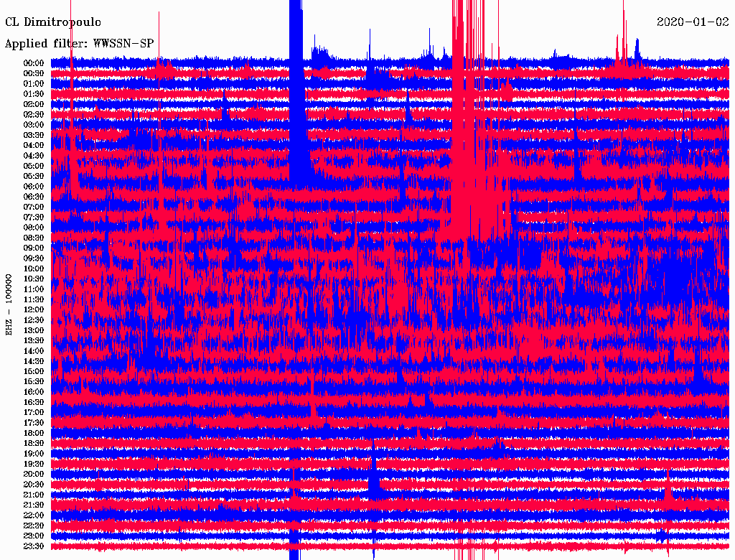Image resolution: width=735 pixels, height=560 pixels.
Task: Click the 01:30 time label
Action: tap(34, 94)
